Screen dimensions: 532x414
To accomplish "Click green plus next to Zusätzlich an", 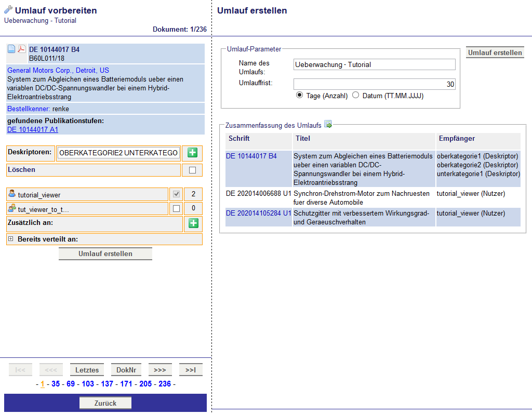I will 192,223.
